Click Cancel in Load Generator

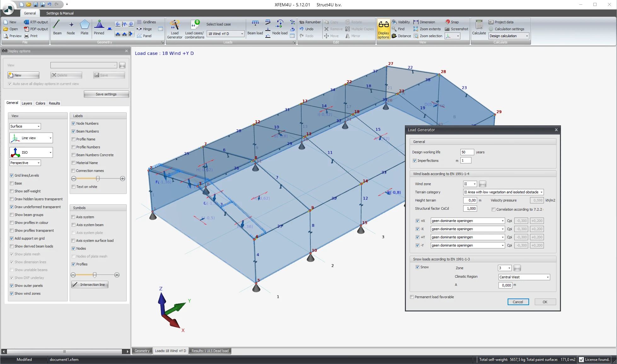[518, 302]
